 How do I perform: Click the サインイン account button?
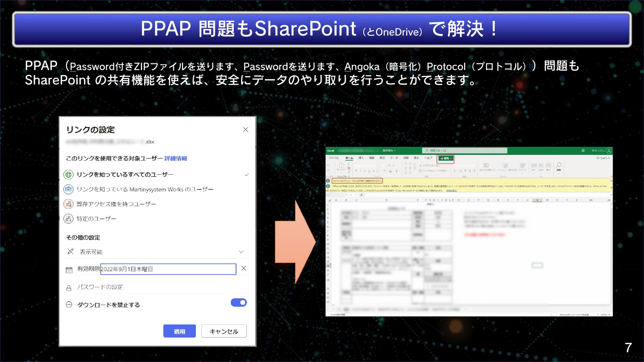point(602,150)
